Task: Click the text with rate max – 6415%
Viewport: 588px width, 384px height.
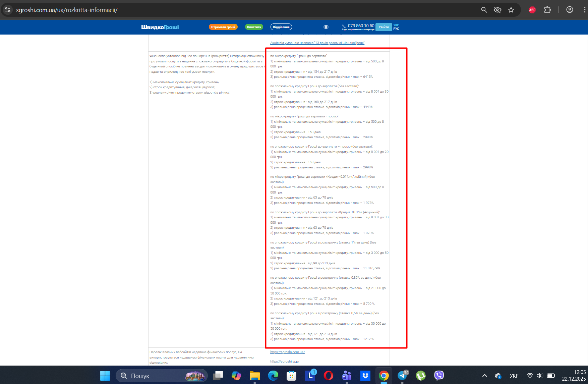Action: [x=321, y=77]
